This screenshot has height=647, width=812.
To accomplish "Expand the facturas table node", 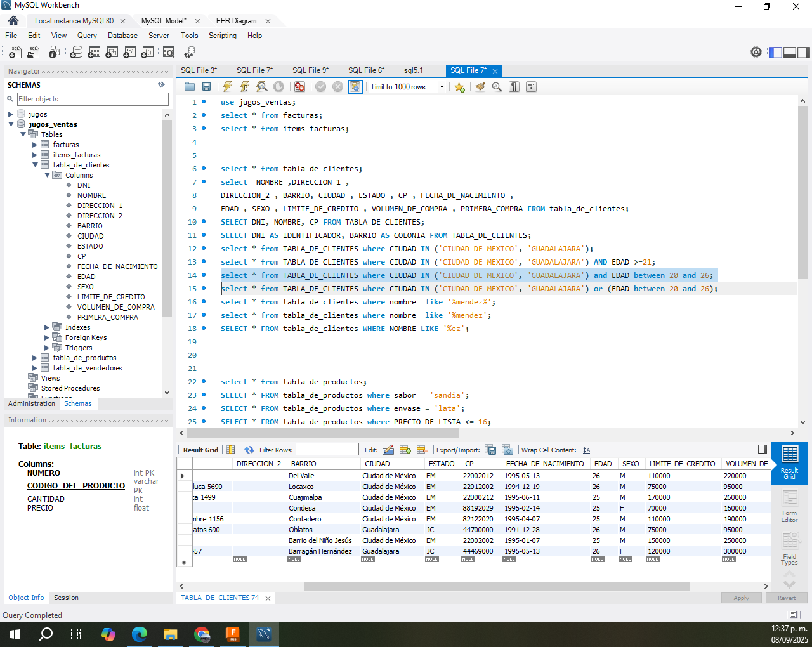I will point(35,145).
